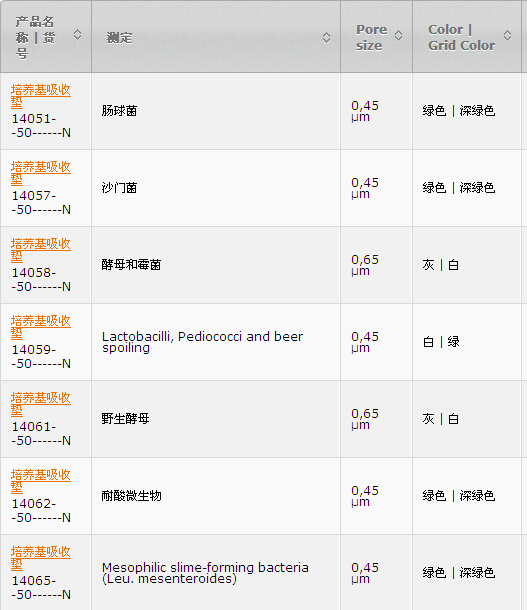Sort the 测定 column using arrows
The height and width of the screenshot is (610, 527).
(x=326, y=38)
